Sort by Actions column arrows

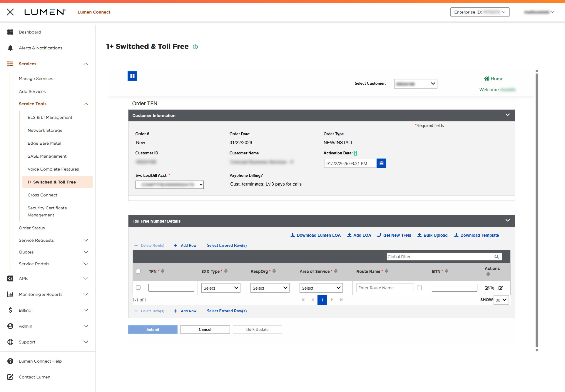tap(488, 274)
